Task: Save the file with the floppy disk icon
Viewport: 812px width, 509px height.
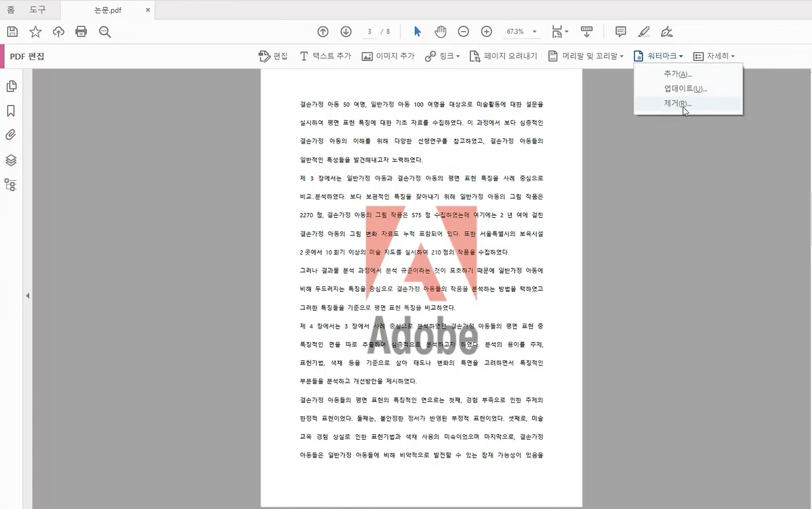Action: point(12,32)
